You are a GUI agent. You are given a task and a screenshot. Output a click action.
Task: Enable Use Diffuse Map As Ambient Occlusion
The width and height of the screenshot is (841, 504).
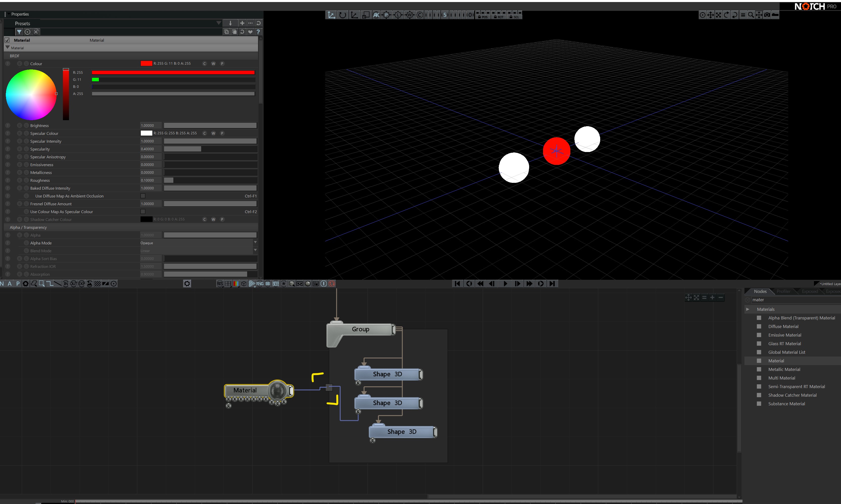(143, 196)
